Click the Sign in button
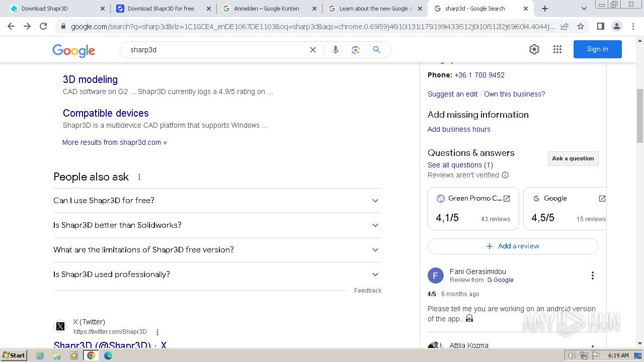This screenshot has width=644, height=362. pyautogui.click(x=597, y=49)
